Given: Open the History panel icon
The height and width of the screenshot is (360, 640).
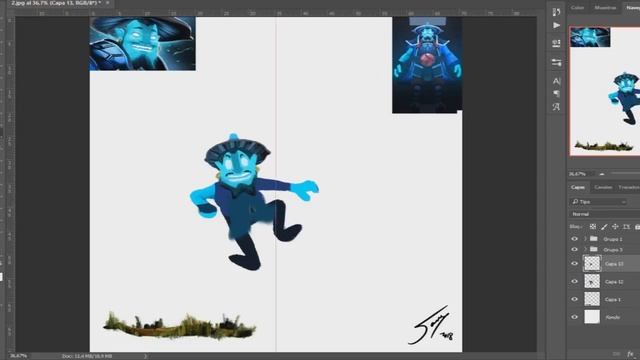Looking at the screenshot, I should (556, 12).
